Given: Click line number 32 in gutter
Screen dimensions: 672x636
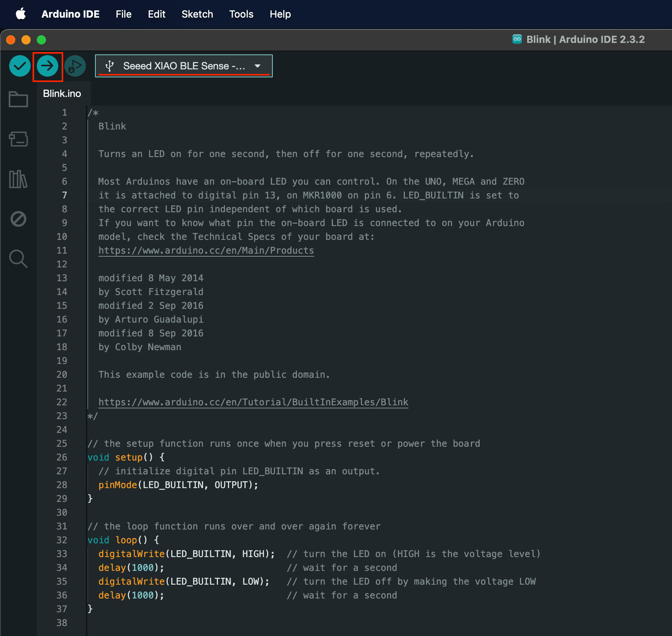Looking at the screenshot, I should click(62, 540).
